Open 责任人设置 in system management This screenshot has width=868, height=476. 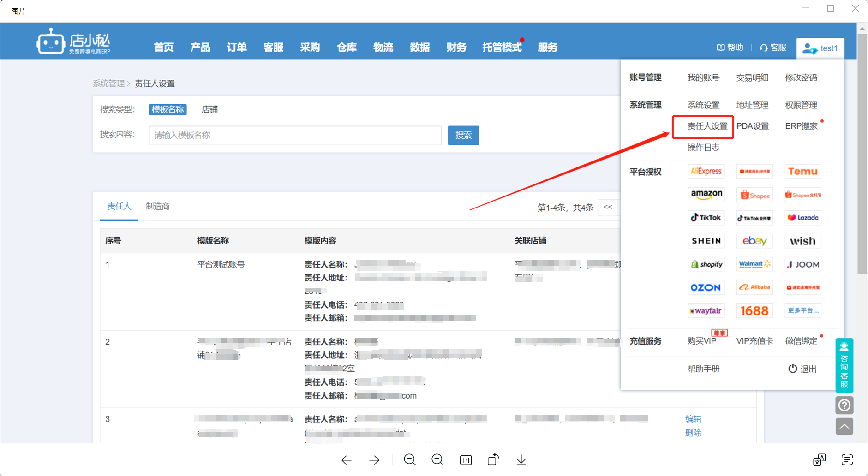click(707, 126)
